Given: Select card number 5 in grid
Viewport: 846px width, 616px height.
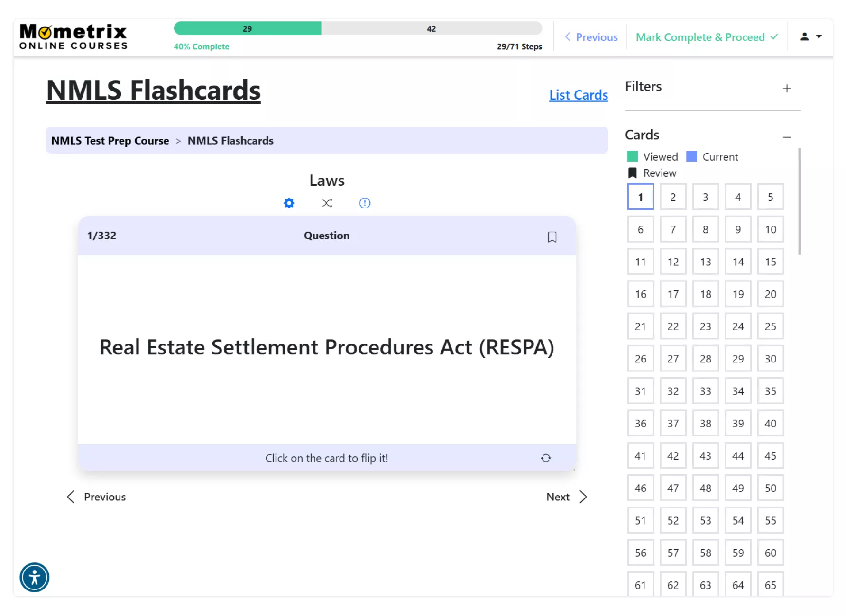Looking at the screenshot, I should (770, 197).
